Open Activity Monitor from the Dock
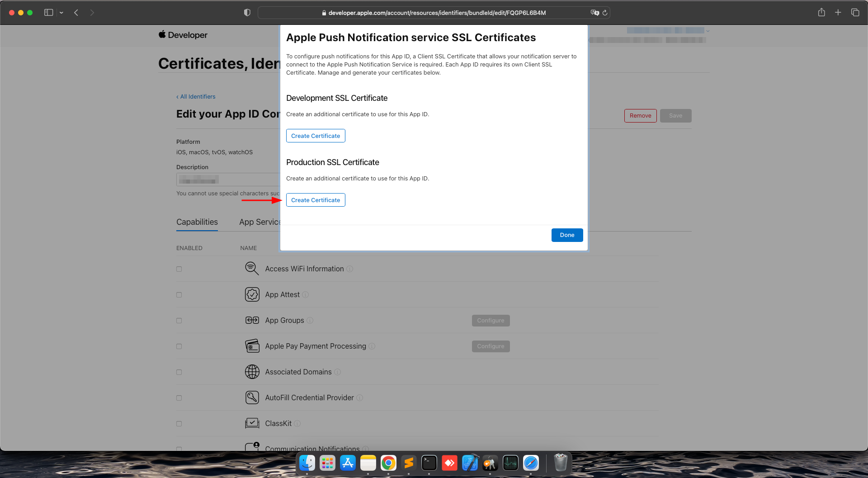This screenshot has width=868, height=478. coord(510,463)
